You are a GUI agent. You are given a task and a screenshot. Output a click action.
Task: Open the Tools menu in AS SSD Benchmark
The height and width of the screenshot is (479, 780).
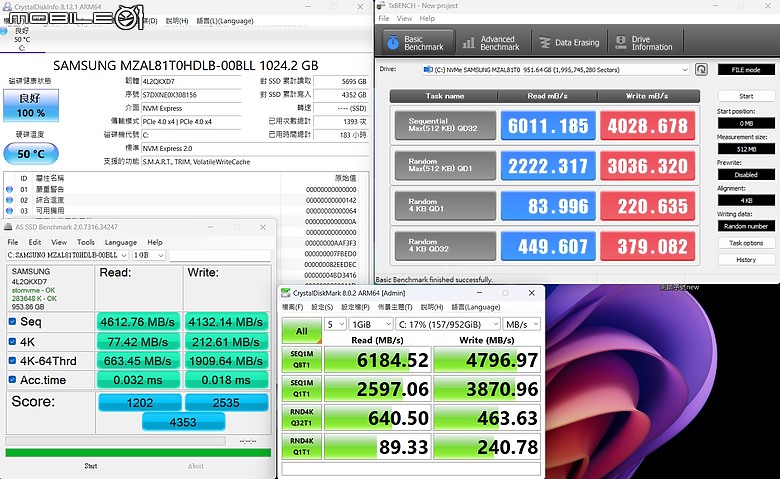click(x=86, y=242)
